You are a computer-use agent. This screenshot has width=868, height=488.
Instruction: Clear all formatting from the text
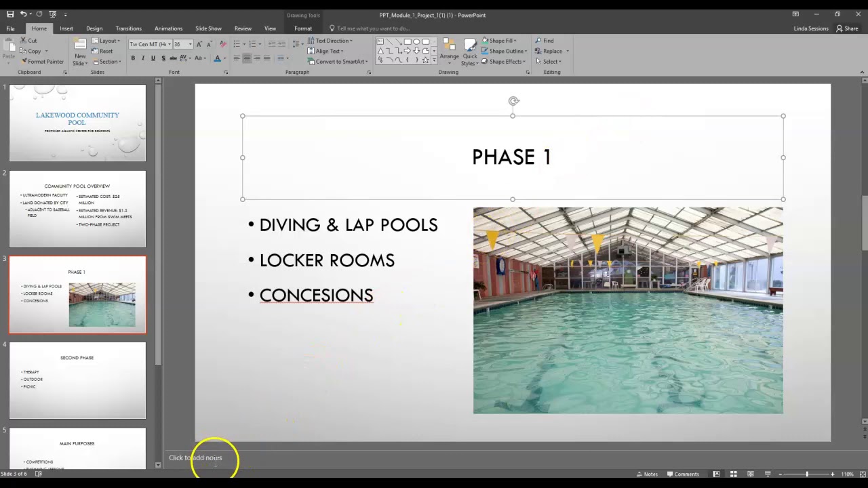click(x=222, y=44)
